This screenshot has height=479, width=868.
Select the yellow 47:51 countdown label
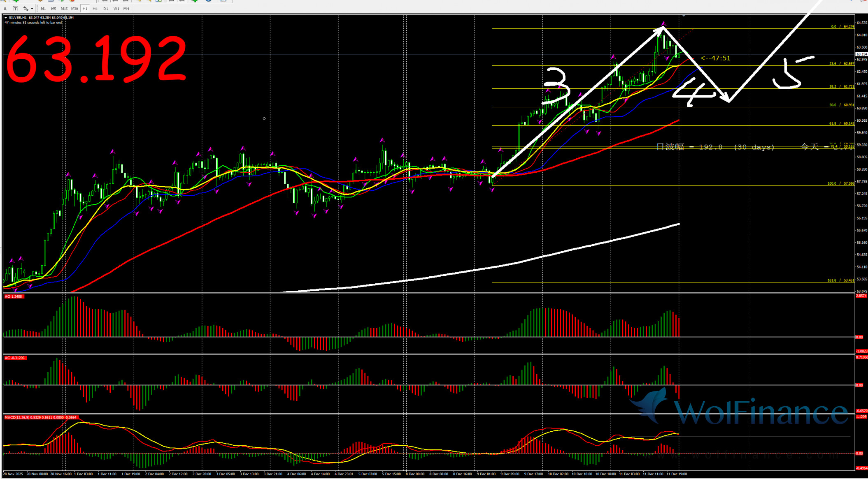(715, 58)
